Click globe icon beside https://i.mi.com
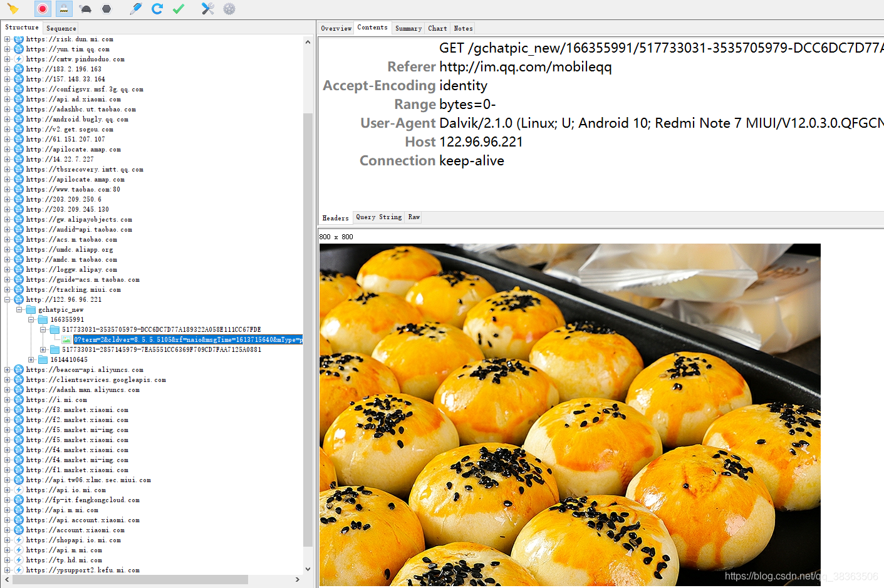 point(19,400)
